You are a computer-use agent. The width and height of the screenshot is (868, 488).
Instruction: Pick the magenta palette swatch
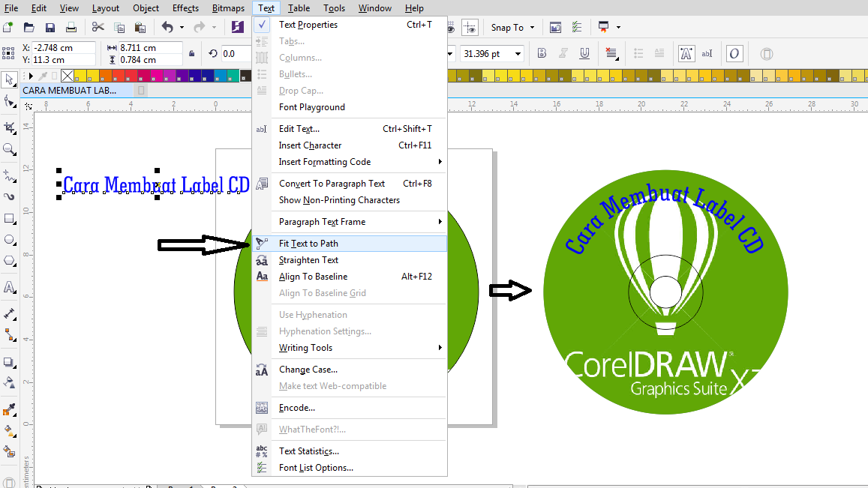point(157,76)
